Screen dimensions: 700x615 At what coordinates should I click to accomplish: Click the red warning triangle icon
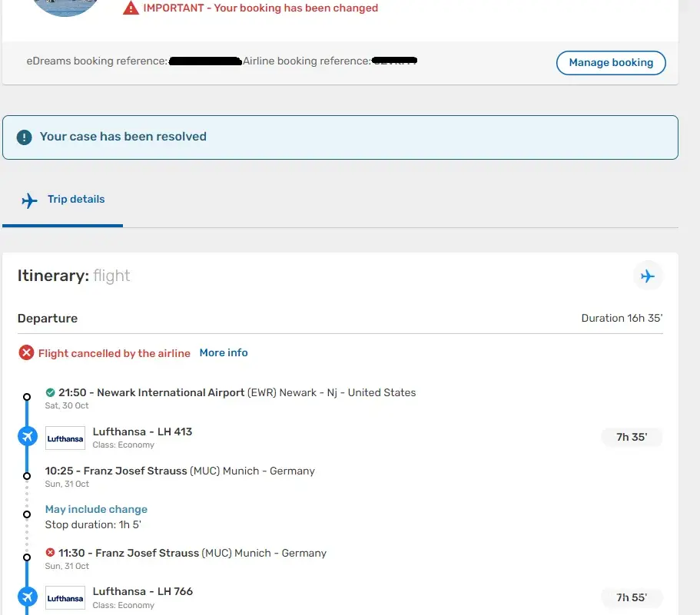point(131,8)
